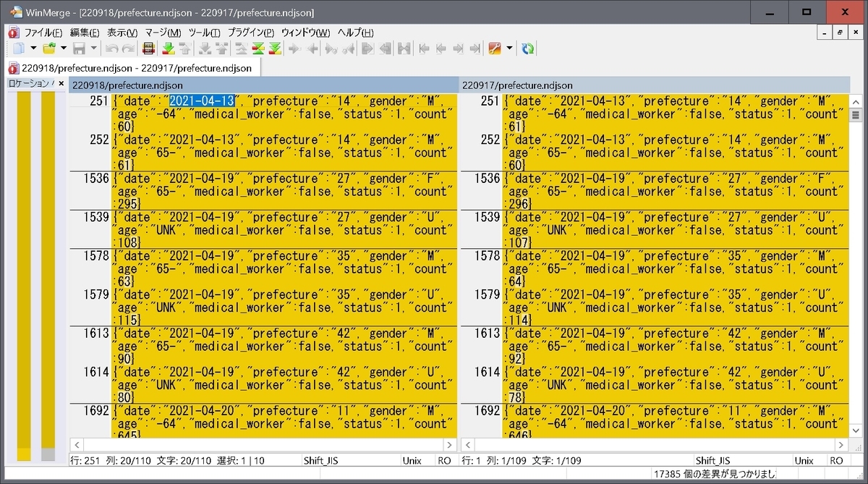This screenshot has width=868, height=484.
Task: Click left pane horizontal scrollbar left arrow
Action: tap(76, 445)
